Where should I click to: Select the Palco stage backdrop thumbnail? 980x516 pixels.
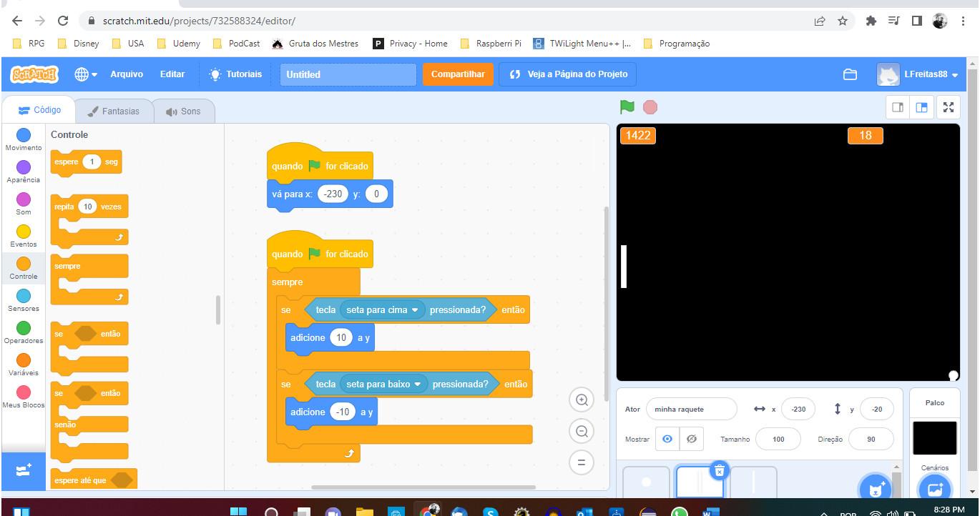934,438
